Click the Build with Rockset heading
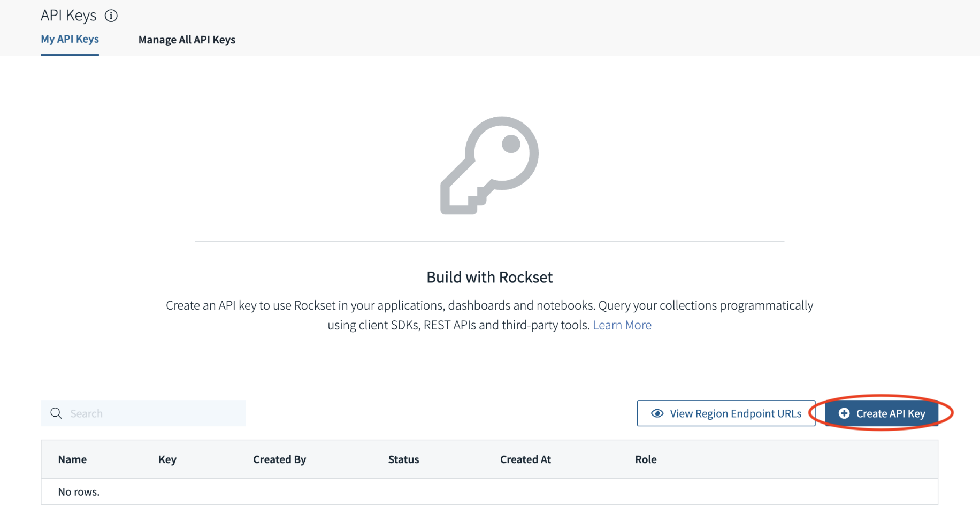The height and width of the screenshot is (515, 980). (489, 277)
